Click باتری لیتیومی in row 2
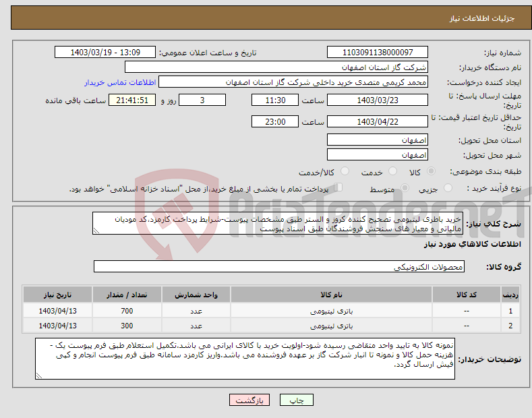Screen dimensions: 532x418 tap(331, 326)
